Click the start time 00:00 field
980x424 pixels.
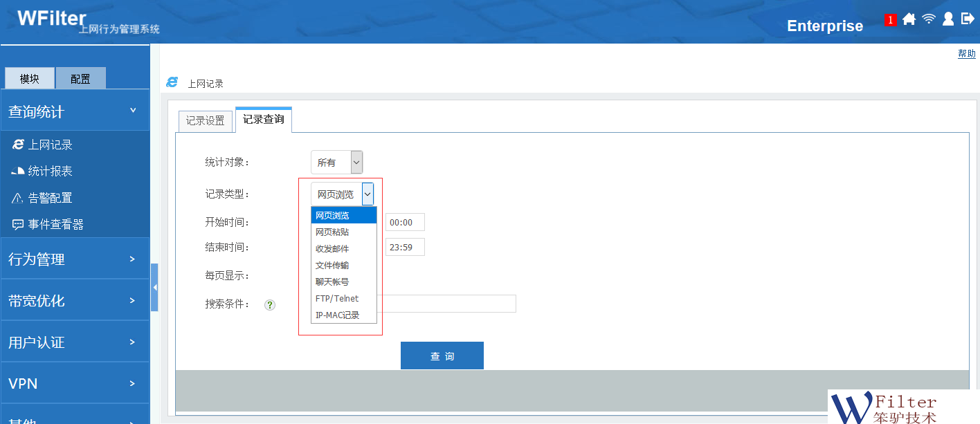pyautogui.click(x=404, y=222)
